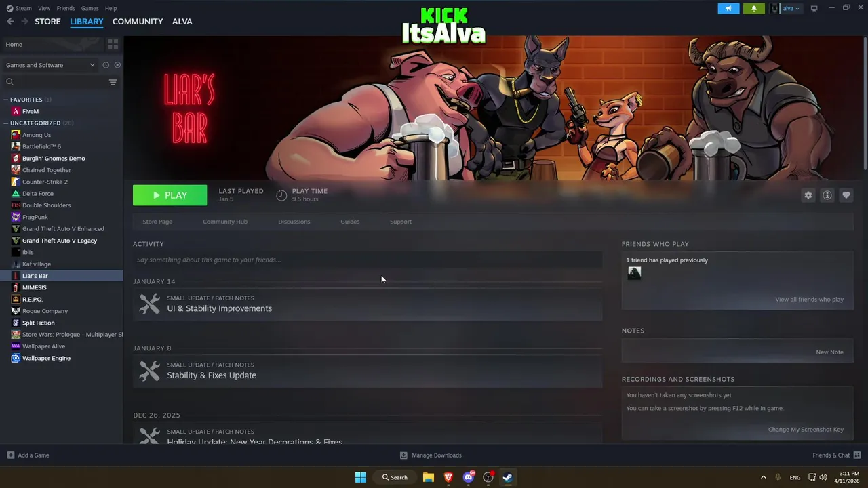
Task: Click the MIMESIS game icon
Action: (16, 287)
